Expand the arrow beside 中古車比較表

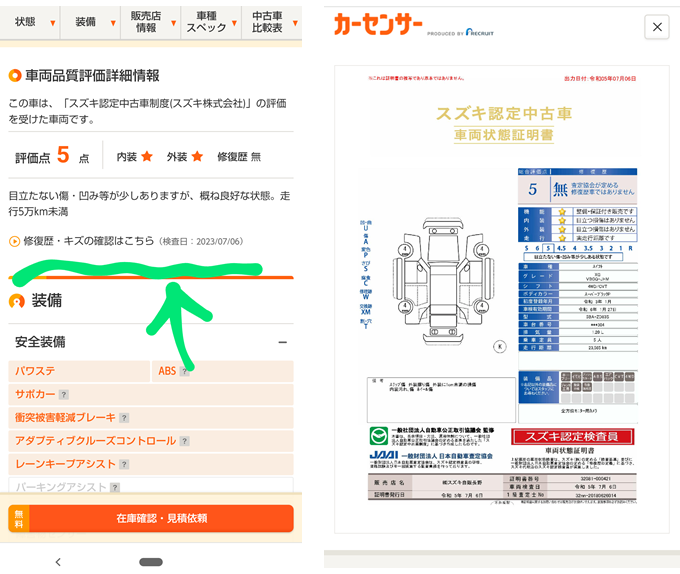tap(295, 23)
